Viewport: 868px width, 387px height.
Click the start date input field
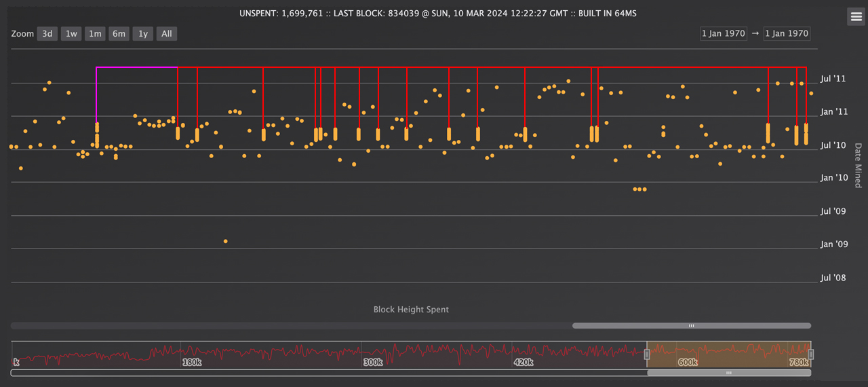pos(724,33)
